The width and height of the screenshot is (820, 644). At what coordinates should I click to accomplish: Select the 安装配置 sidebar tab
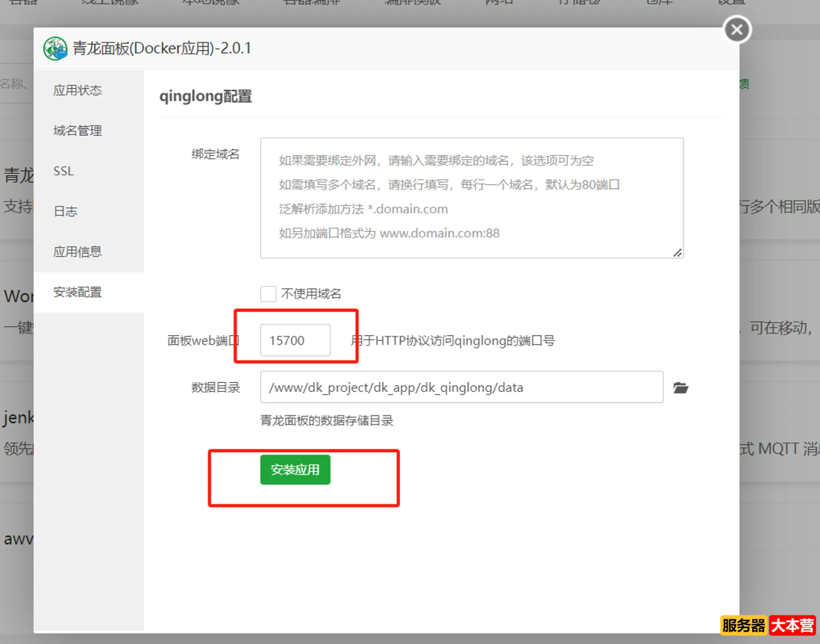click(x=79, y=292)
